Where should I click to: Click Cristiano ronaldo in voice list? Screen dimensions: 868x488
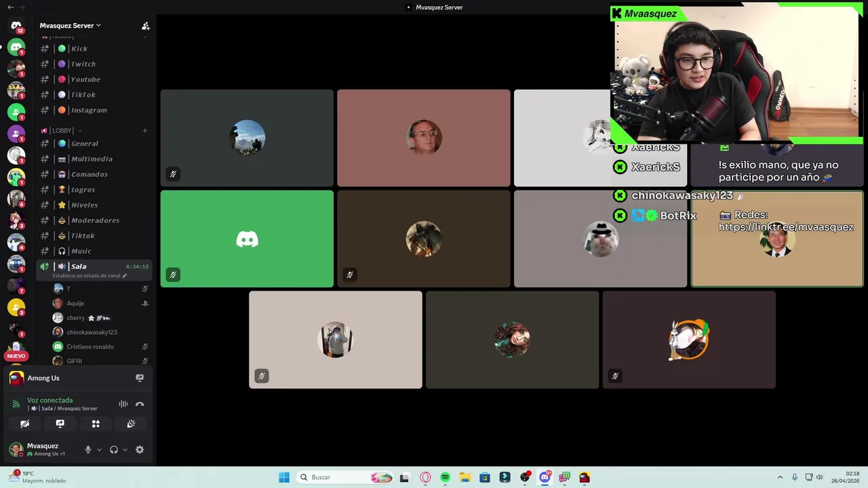[x=100, y=346]
